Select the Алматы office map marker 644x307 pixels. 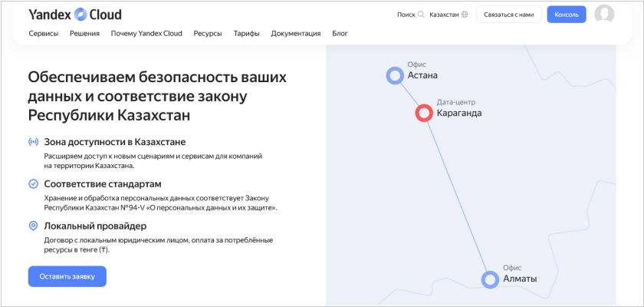(490, 279)
